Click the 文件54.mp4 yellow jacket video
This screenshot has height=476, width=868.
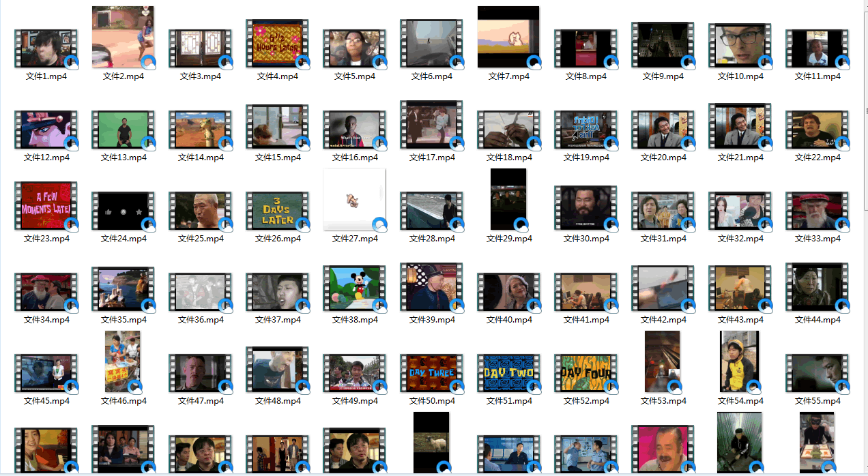tap(739, 361)
